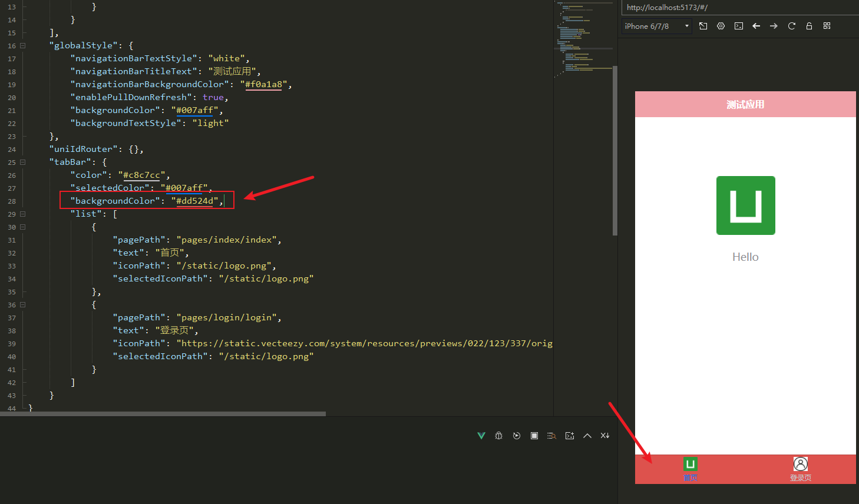859x504 pixels.
Task: Click the Hello text in preview
Action: click(x=745, y=257)
